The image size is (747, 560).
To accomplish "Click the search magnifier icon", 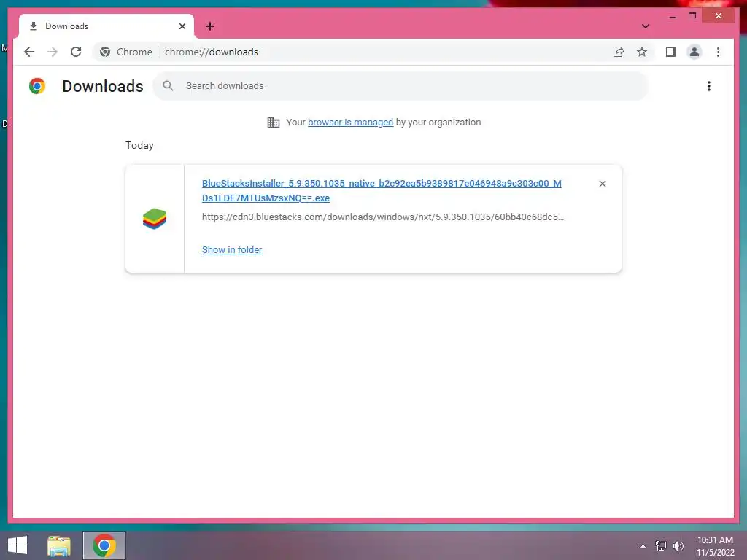I will [168, 86].
